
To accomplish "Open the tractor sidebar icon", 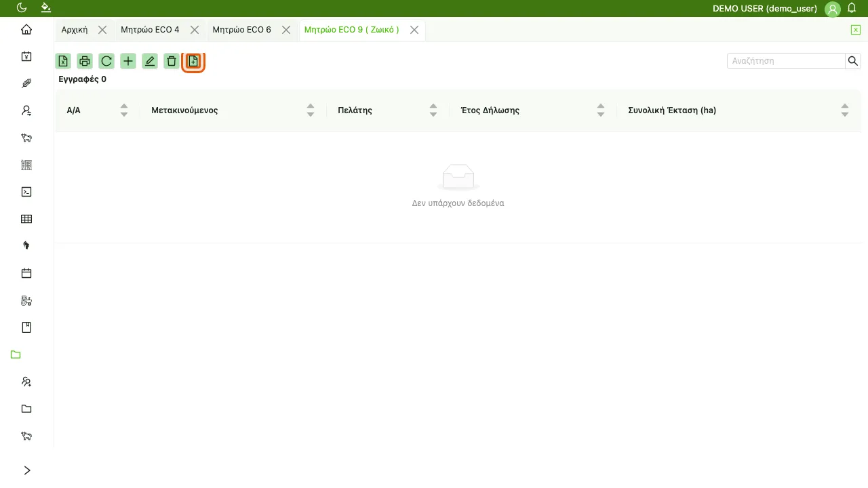I will (x=26, y=300).
